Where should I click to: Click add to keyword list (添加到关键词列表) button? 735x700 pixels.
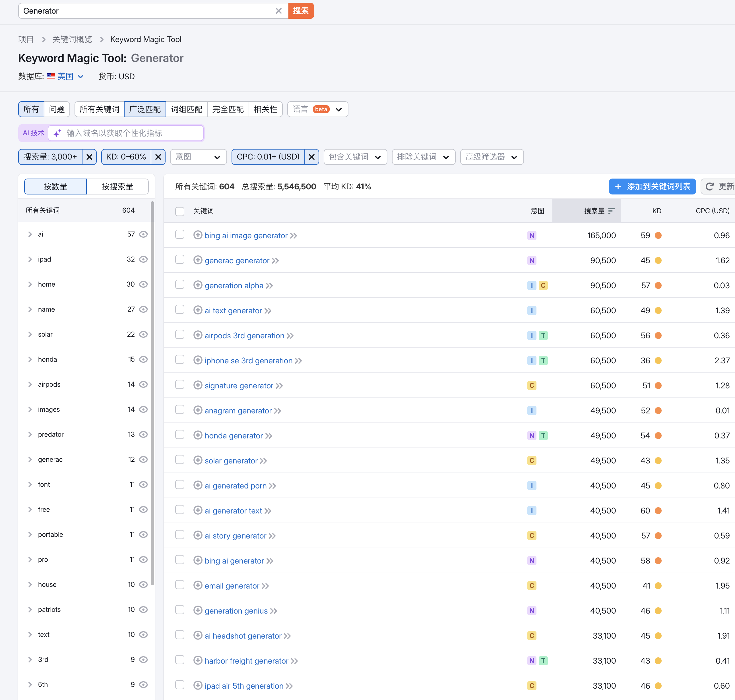pos(652,187)
